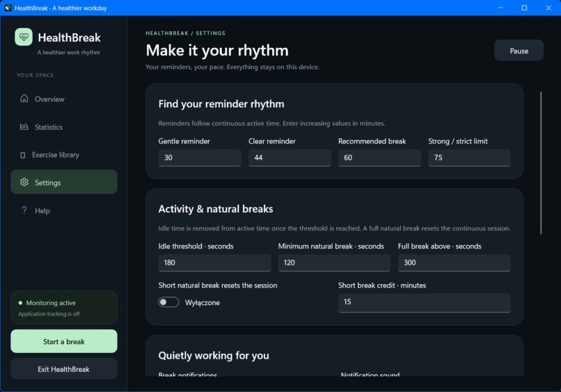Click the Gentle reminder label
The image size is (561, 392).
184,141
